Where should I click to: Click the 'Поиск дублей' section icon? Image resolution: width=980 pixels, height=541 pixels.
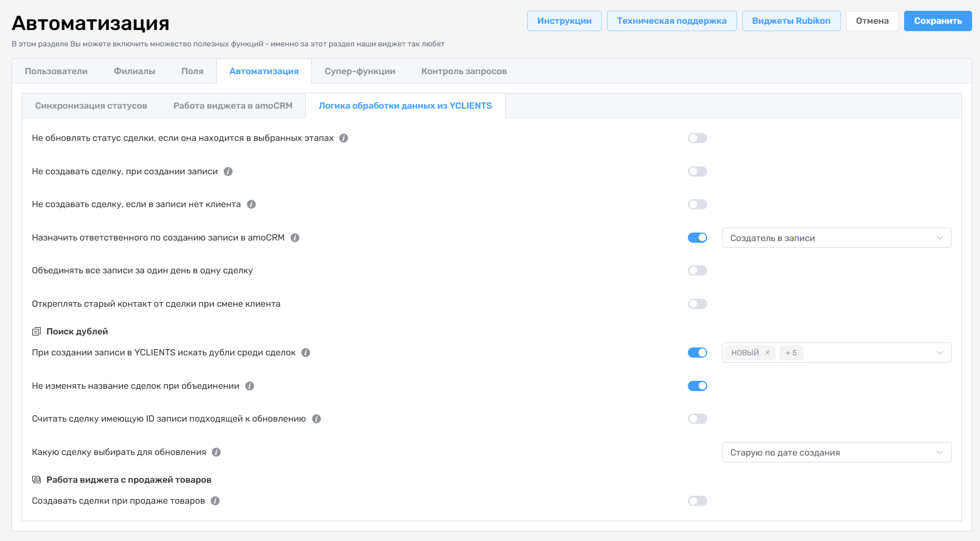[x=37, y=332]
